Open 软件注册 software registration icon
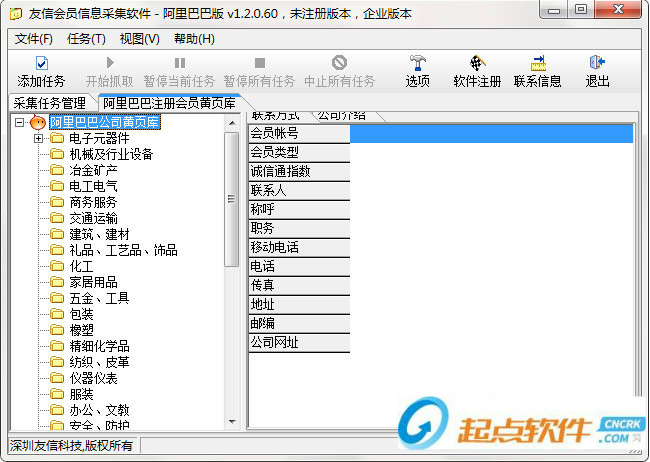This screenshot has height=462, width=650. pyautogui.click(x=477, y=63)
